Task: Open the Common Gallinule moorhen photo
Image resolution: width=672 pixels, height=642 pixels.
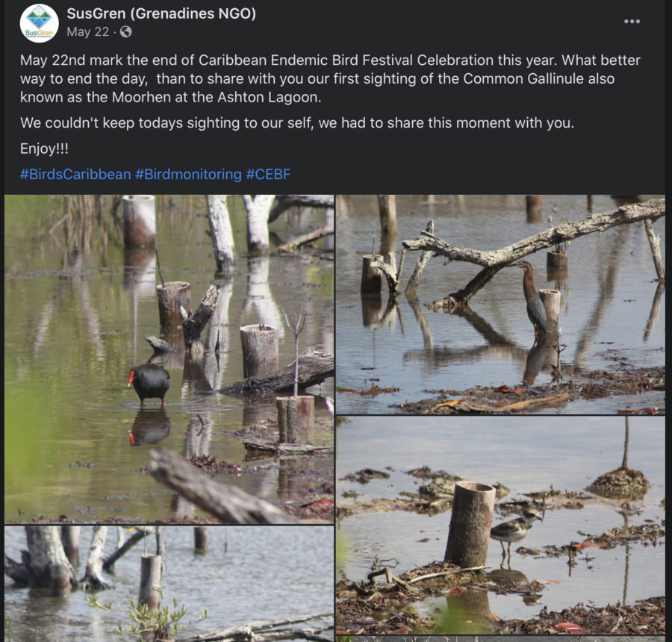Action: (x=169, y=359)
